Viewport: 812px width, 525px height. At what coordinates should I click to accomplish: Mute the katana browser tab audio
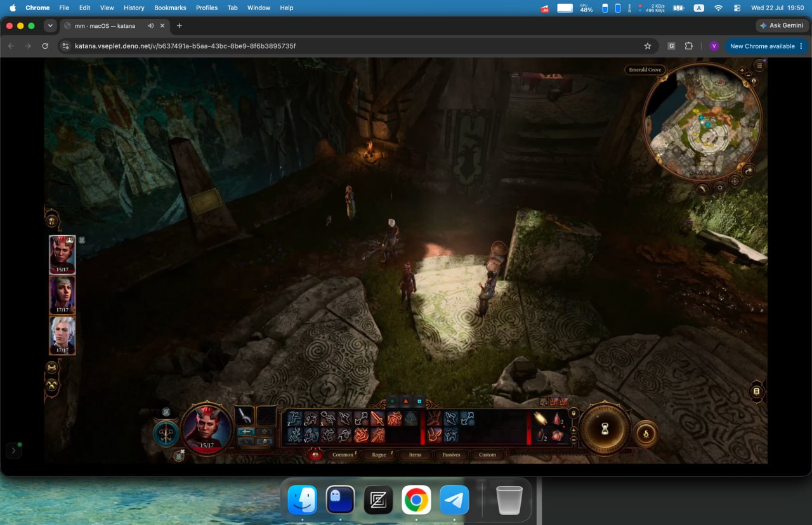tap(151, 26)
